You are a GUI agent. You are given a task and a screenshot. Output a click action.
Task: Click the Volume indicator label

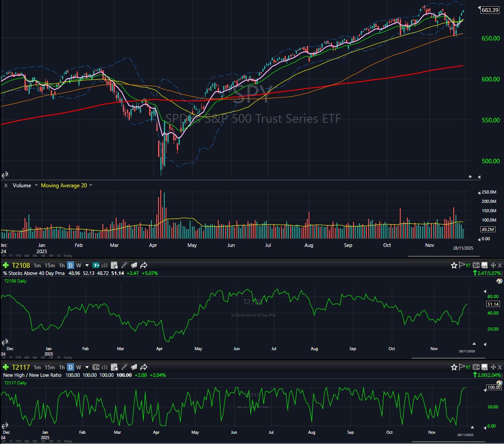pos(22,186)
